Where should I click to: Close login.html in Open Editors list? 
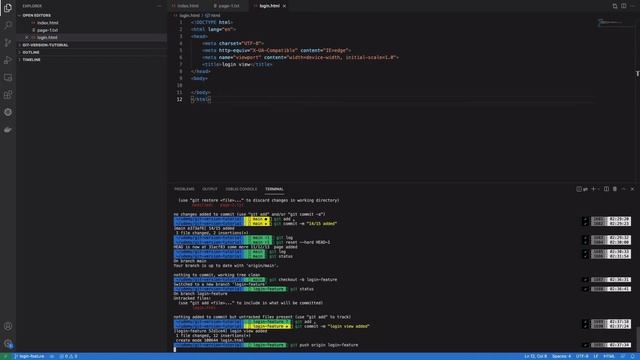pos(27,38)
